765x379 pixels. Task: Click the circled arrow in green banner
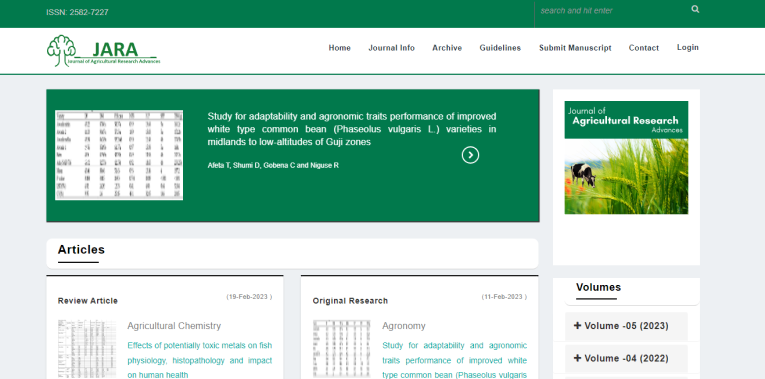470,155
